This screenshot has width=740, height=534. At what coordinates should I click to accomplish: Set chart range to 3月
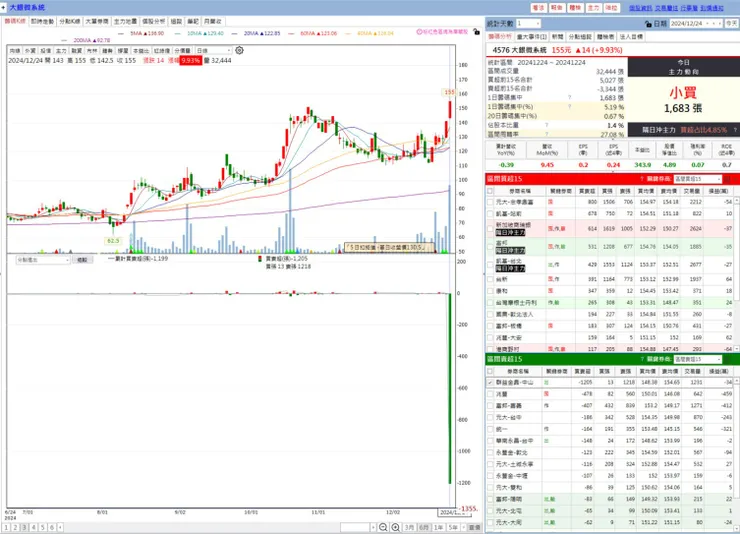pyautogui.click(x=410, y=527)
